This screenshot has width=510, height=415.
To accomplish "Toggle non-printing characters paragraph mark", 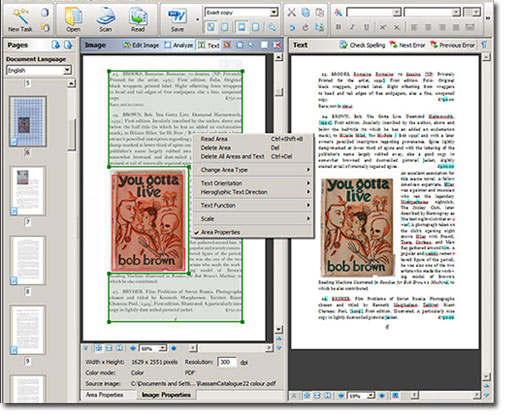I will click(x=484, y=45).
